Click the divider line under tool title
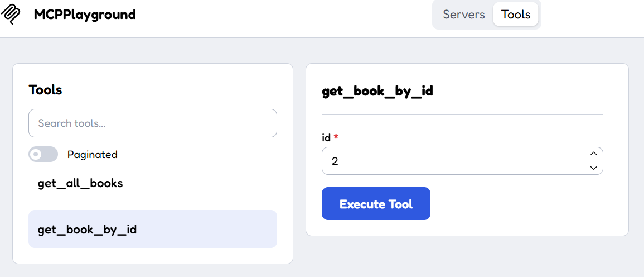The width and height of the screenshot is (644, 277). tap(462, 114)
